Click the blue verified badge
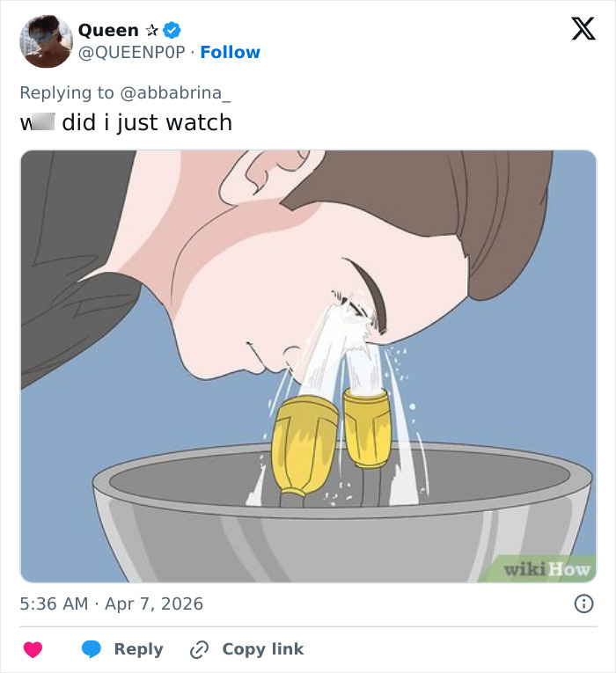Screen dimensions: 616x673 [x=173, y=30]
